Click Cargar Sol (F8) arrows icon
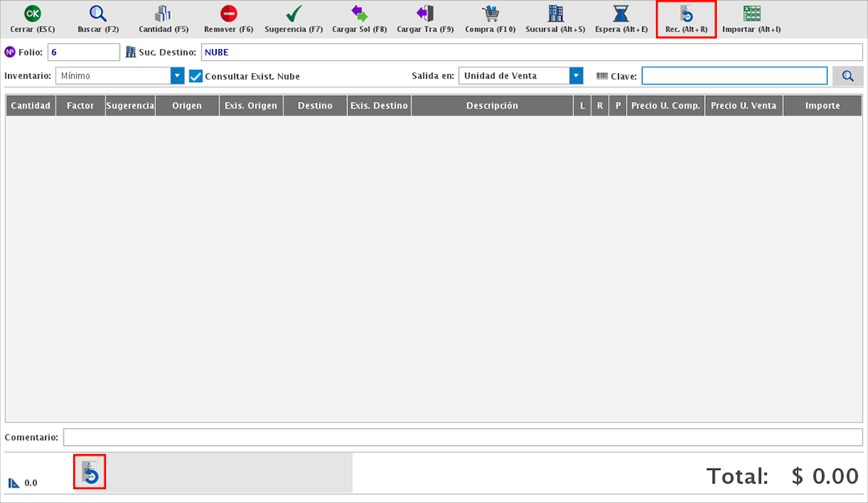The width and height of the screenshot is (868, 503). tap(359, 14)
